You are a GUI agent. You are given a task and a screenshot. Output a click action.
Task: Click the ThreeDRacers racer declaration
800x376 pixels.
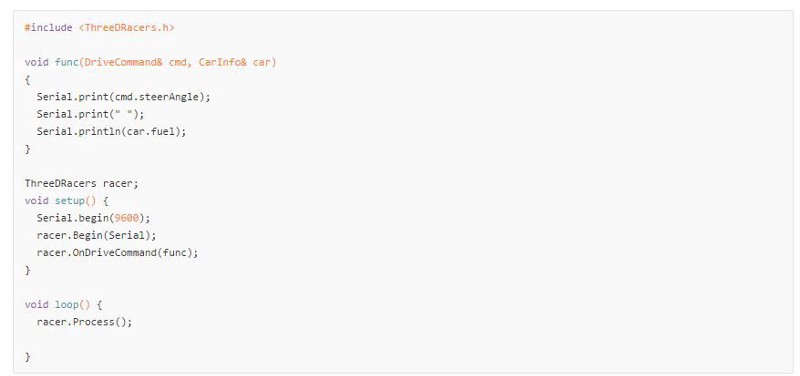[x=82, y=184]
